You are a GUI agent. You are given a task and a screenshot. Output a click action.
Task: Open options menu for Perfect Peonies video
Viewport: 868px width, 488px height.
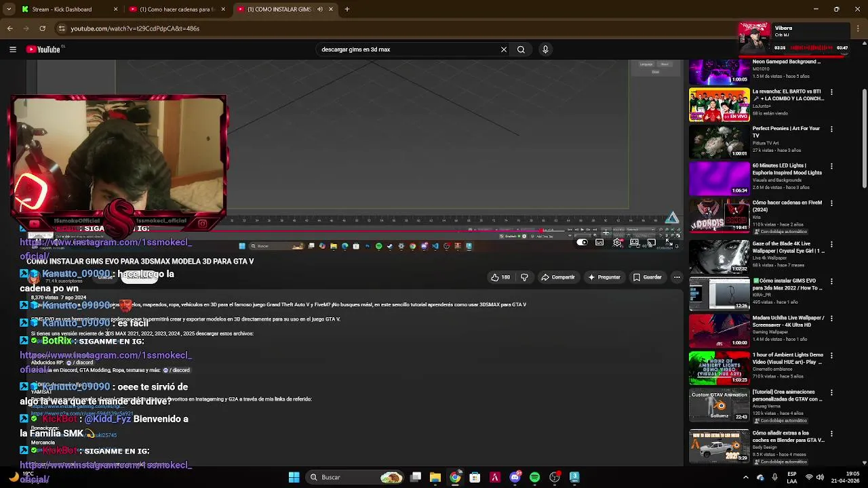[x=831, y=129]
